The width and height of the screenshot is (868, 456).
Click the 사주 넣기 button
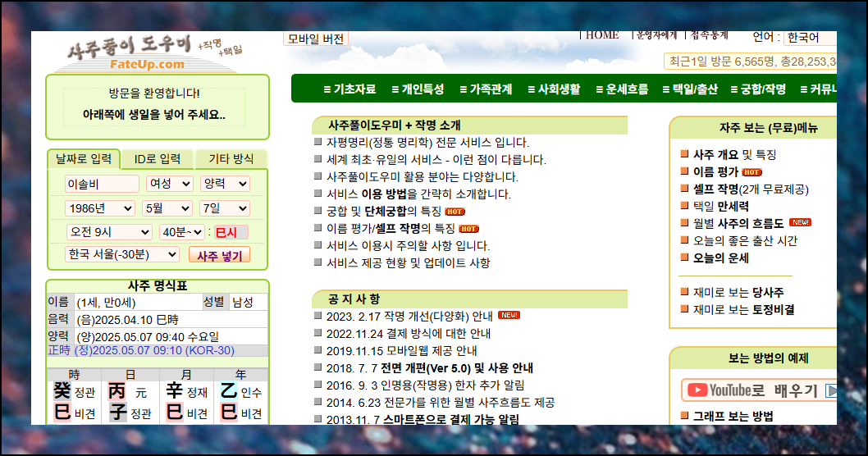click(220, 256)
